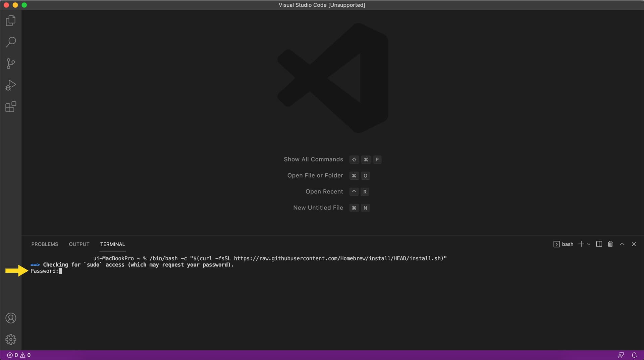The image size is (644, 360).
Task: Open the Explorer icon in Activity Bar
Action: point(10,20)
